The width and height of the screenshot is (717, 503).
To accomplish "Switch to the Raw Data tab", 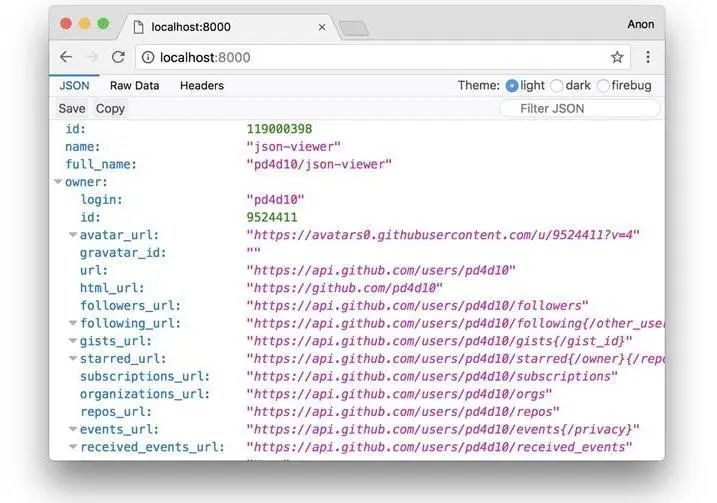I will (x=134, y=86).
